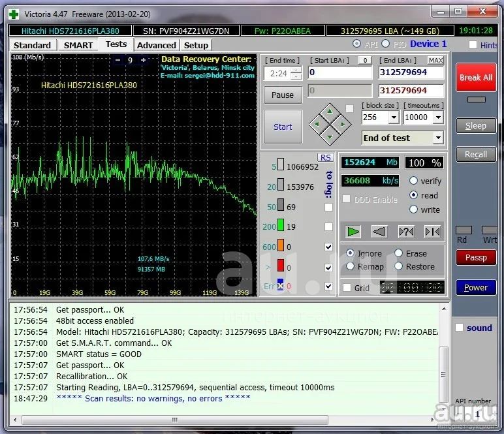Uncheck log checkbox for 600 ms blocks
The image size is (504, 434).
[328, 247]
